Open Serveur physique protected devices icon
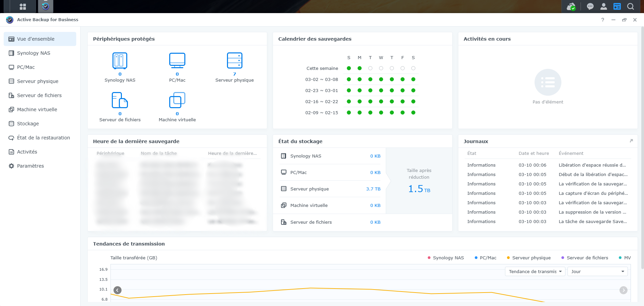644x306 pixels. [x=234, y=61]
